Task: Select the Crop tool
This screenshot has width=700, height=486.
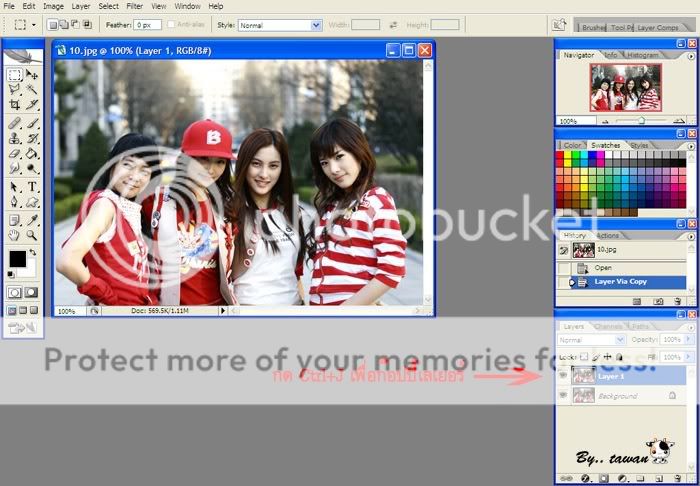Action: point(15,104)
